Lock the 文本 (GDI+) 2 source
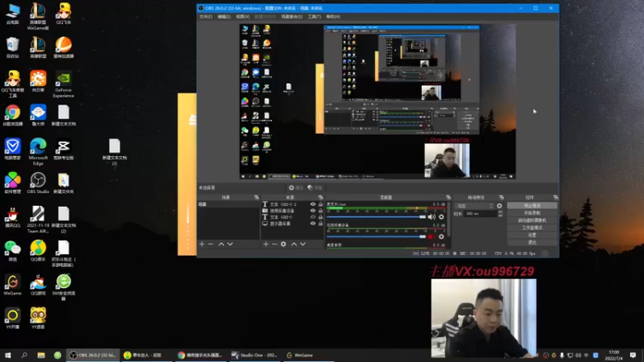Viewport: 644px width, 362px height. (x=320, y=204)
